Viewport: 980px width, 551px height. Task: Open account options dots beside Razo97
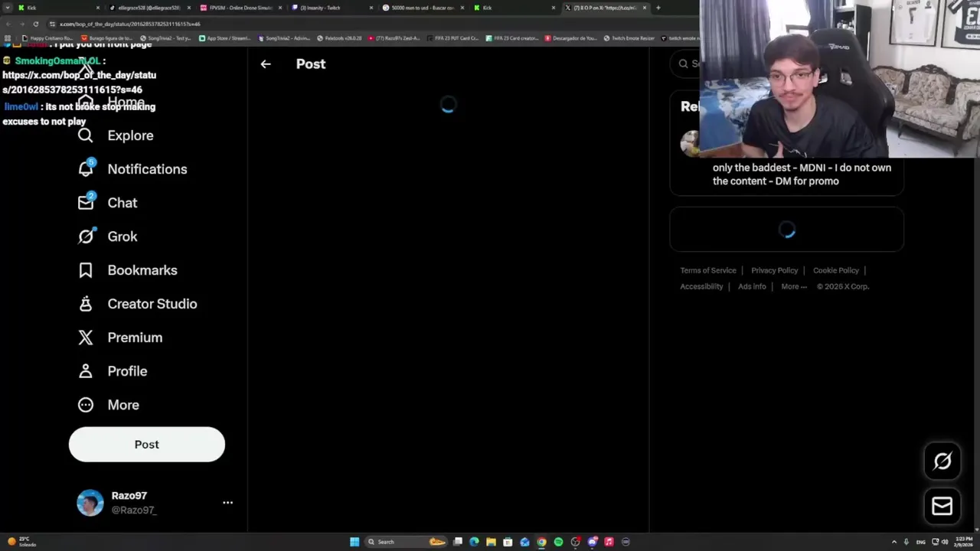click(x=227, y=503)
